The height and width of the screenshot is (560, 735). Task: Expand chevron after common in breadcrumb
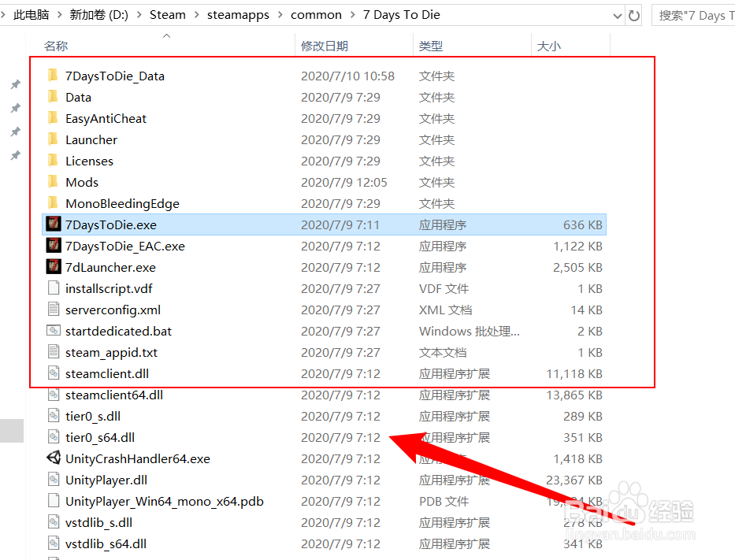[x=352, y=15]
